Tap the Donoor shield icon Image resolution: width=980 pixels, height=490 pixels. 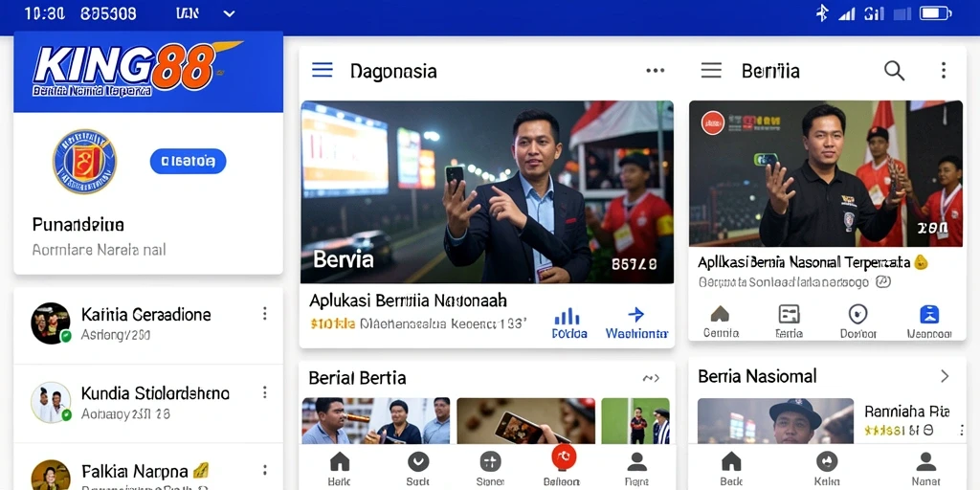tap(857, 314)
